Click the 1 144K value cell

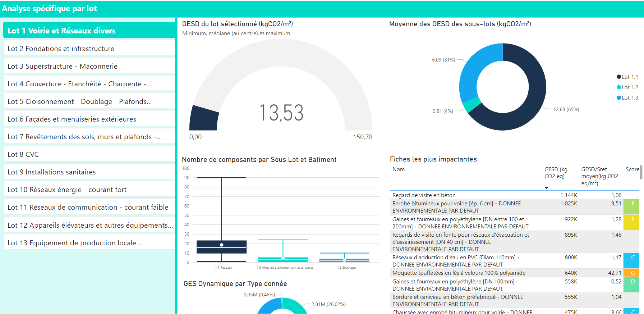coord(569,195)
